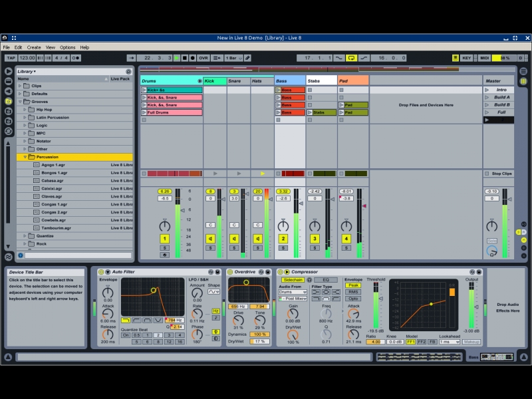Toggle the Bass track activator button 2
The height and width of the screenshot is (399, 532).
click(283, 238)
